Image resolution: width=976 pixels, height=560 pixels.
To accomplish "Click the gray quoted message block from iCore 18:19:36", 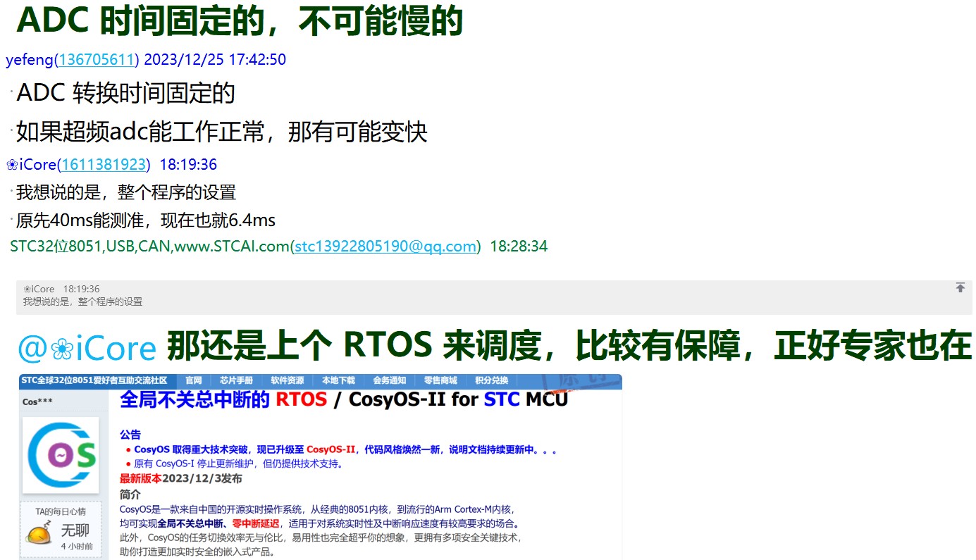I will pyautogui.click(x=494, y=297).
